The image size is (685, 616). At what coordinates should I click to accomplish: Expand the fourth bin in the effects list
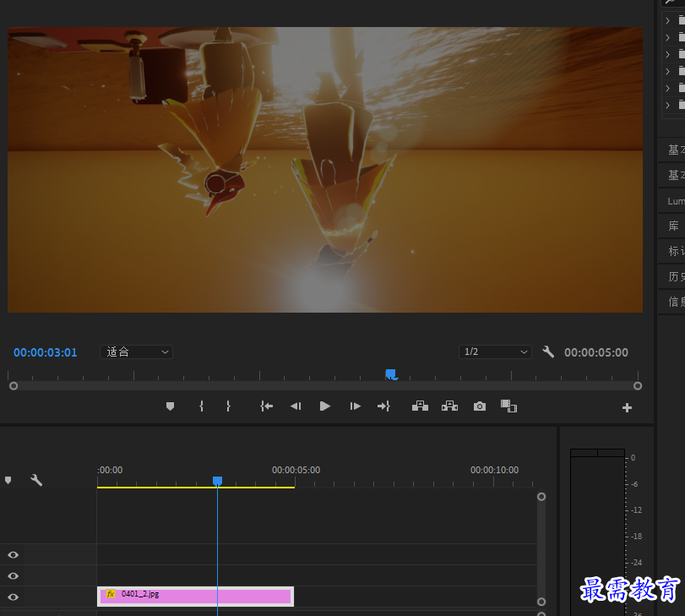667,71
